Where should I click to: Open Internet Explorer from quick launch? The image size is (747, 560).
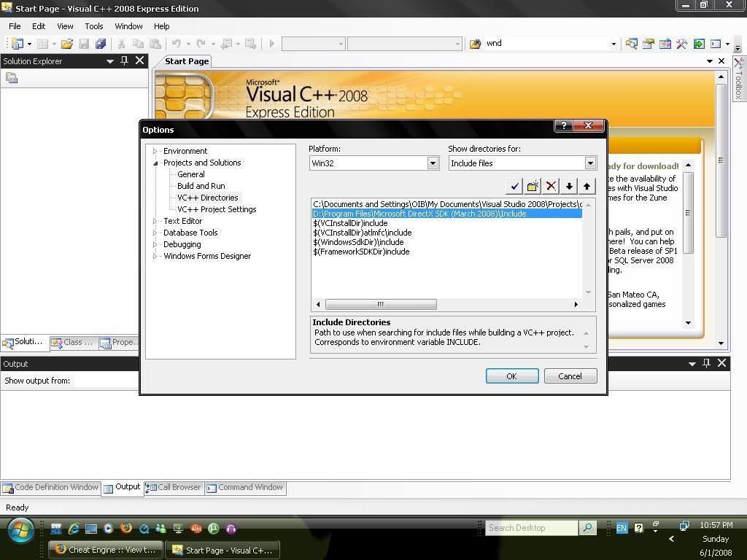click(74, 528)
